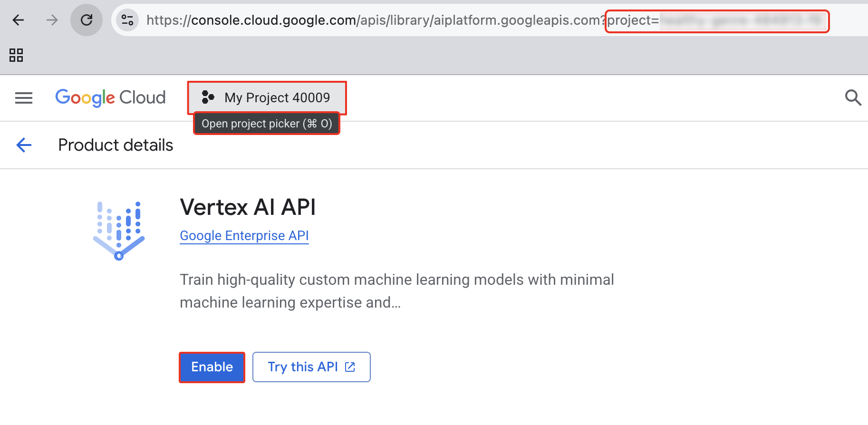Click the Try this API button

click(x=311, y=367)
